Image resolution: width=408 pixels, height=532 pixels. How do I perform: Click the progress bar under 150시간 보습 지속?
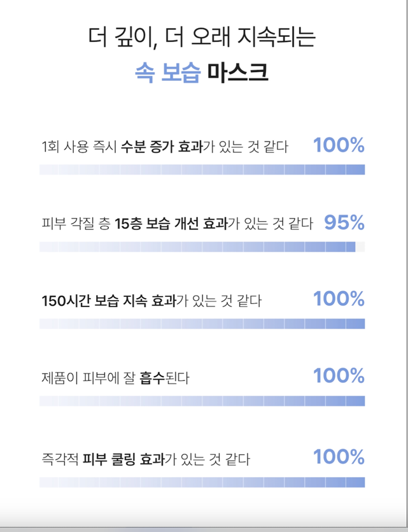pos(202,324)
